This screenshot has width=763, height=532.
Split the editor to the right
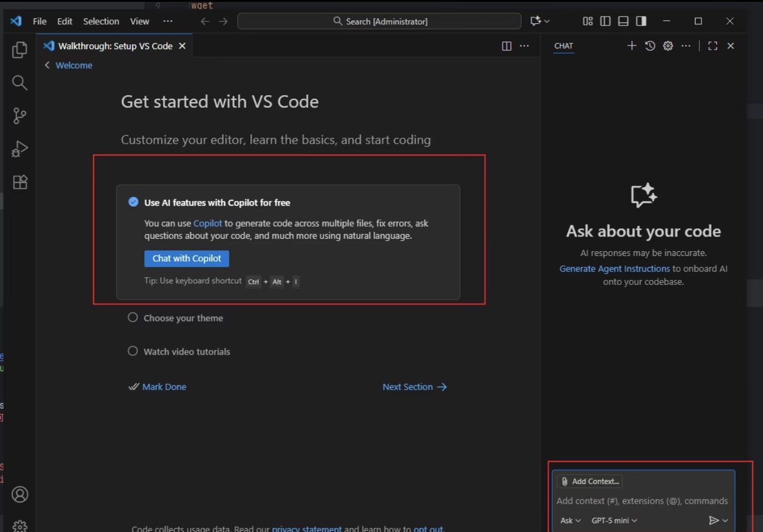pyautogui.click(x=506, y=46)
